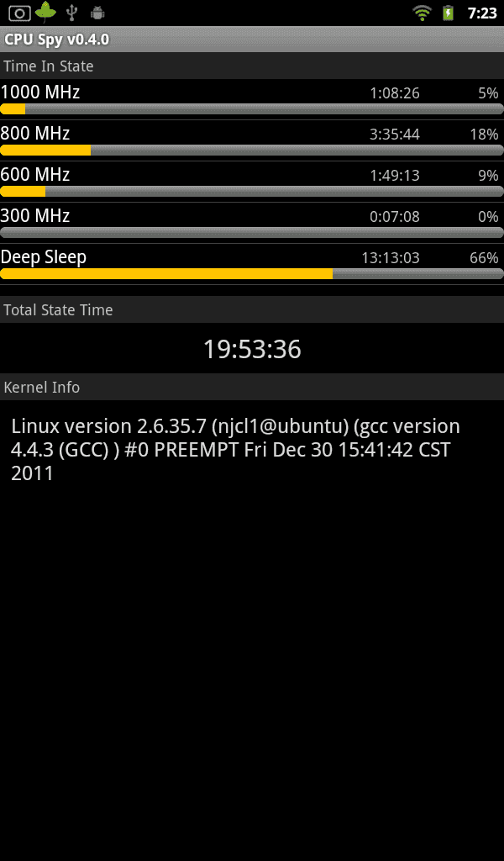Screen dimensions: 504x861
Task: Select the 600 MHz state row
Action: pos(252,182)
